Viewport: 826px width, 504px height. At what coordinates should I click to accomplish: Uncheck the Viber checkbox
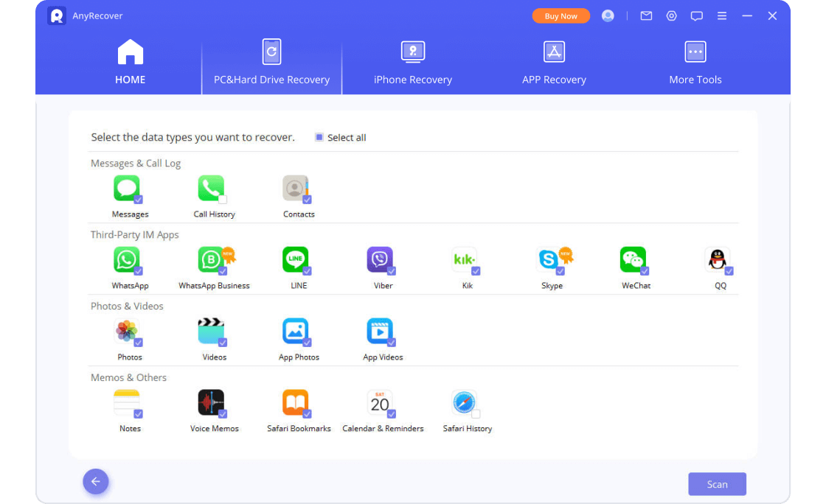point(392,271)
